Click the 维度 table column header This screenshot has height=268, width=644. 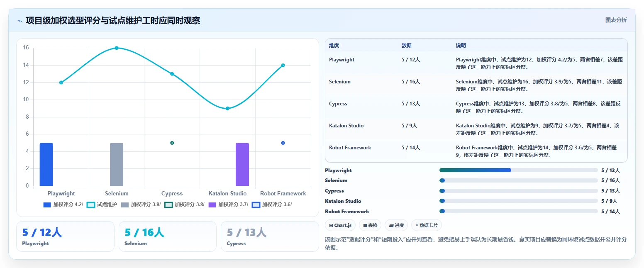click(334, 46)
